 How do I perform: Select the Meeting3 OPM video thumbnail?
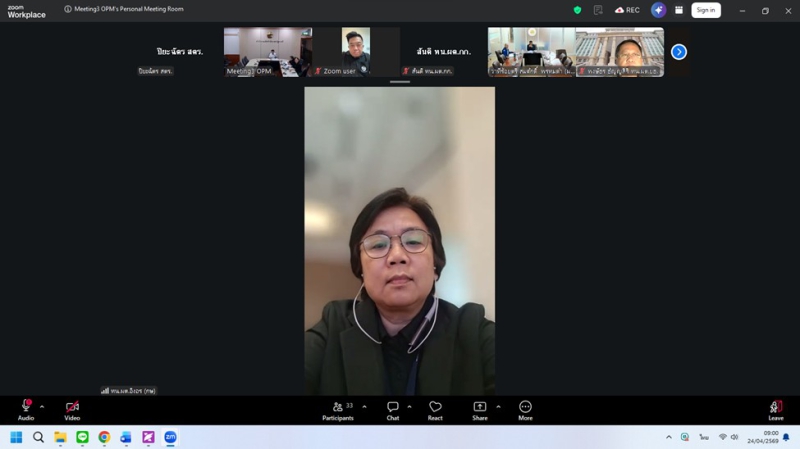(x=268, y=52)
